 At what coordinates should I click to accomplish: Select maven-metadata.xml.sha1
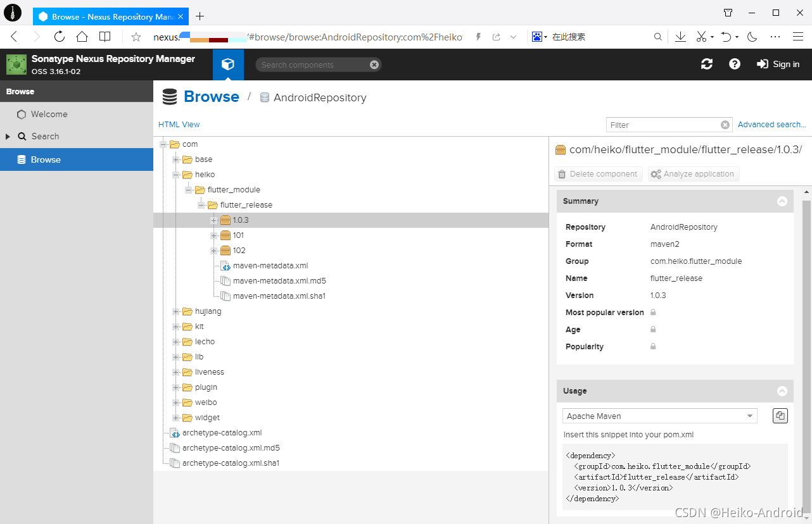point(279,296)
